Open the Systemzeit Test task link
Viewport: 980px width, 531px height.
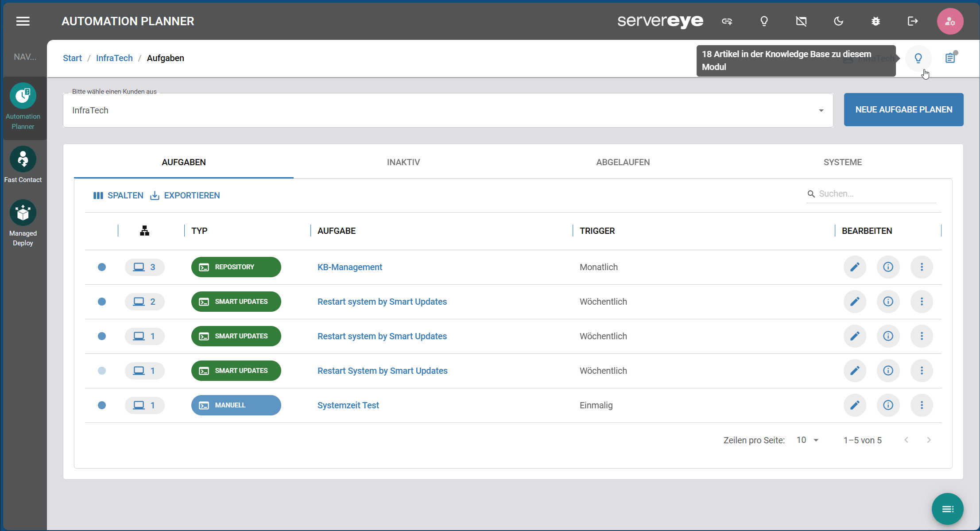pos(348,405)
